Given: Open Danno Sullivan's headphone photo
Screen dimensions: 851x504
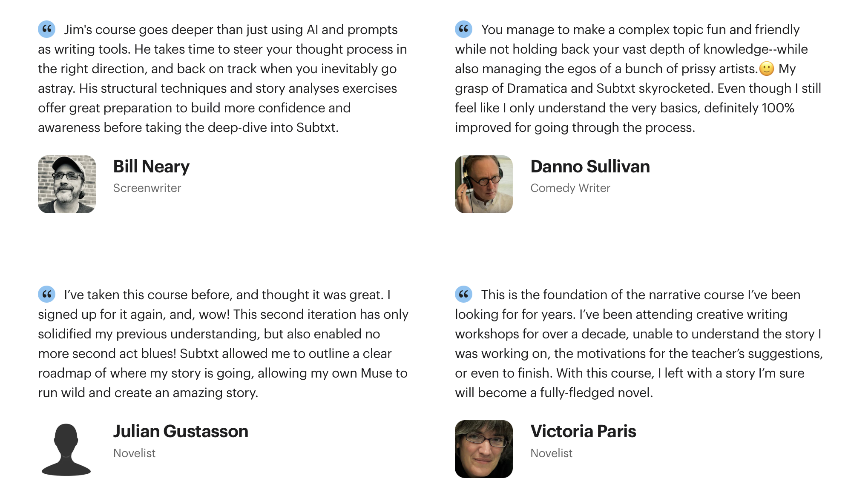Looking at the screenshot, I should [484, 184].
